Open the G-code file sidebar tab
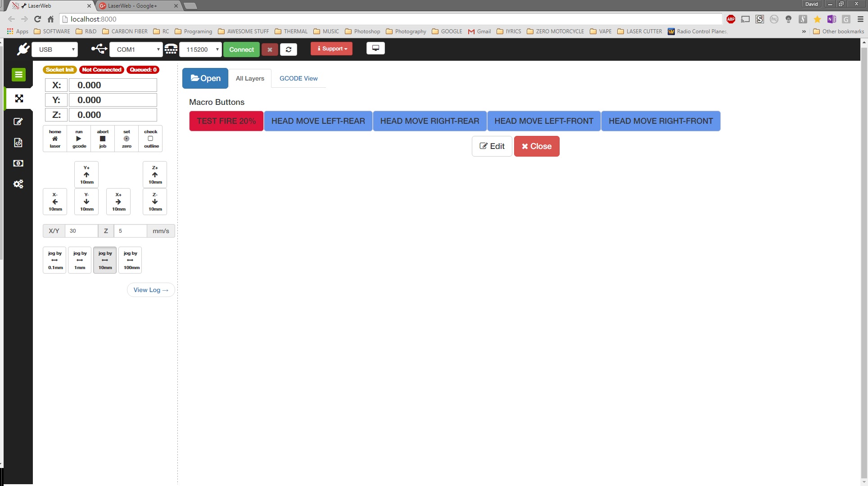868x486 pixels. 18,143
